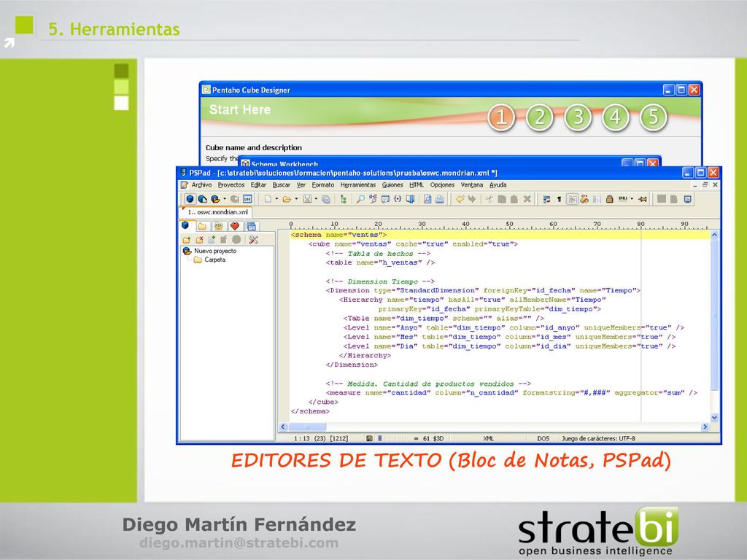
Task: Toggle the syntax highlighter icon
Action: click(x=572, y=199)
